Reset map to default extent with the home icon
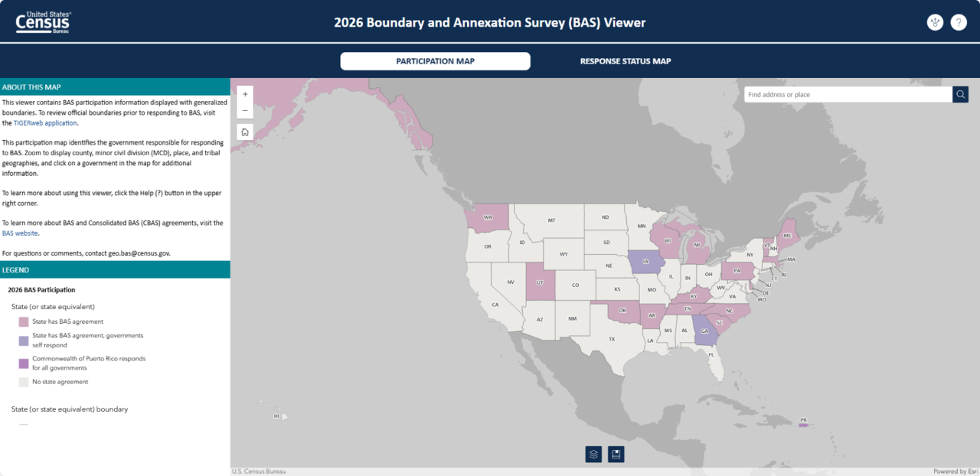The height and width of the screenshot is (476, 980). point(244,131)
